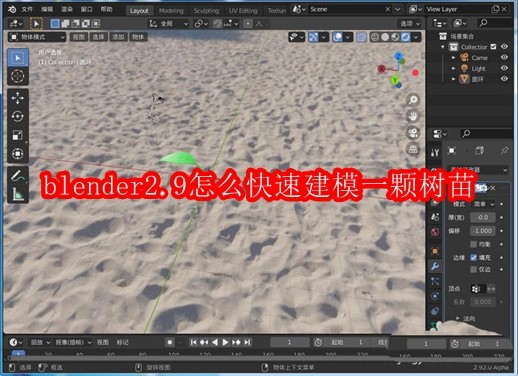This screenshot has width=518, height=376.
Task: Click the outliner search magnifier field
Action: [x=495, y=23]
